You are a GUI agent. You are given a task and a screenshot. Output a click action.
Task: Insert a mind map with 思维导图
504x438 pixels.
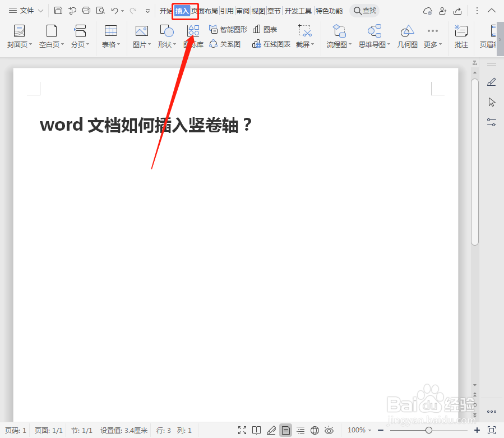pos(373,36)
